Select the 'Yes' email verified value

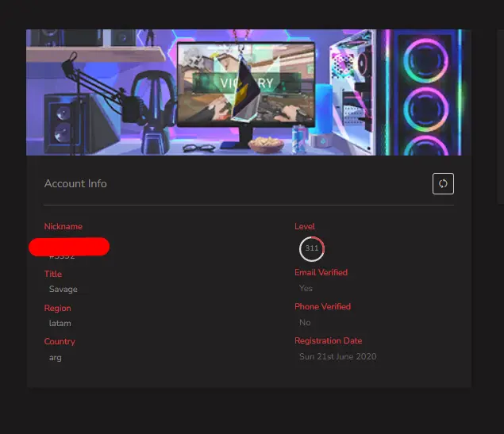tap(306, 288)
